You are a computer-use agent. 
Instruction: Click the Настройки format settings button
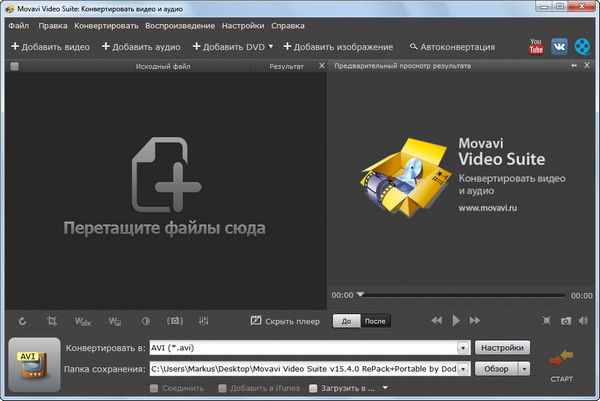502,348
